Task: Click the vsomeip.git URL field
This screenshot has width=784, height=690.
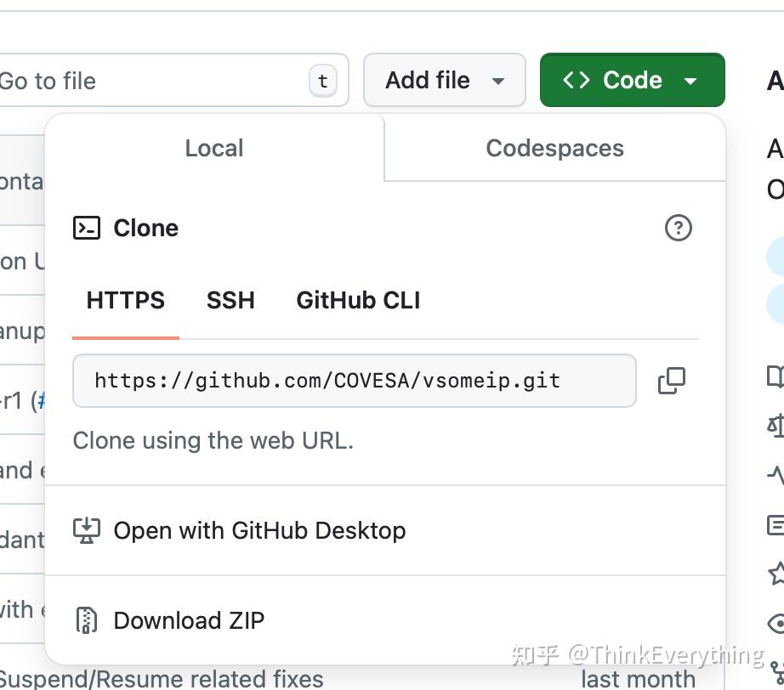Action: tap(354, 381)
